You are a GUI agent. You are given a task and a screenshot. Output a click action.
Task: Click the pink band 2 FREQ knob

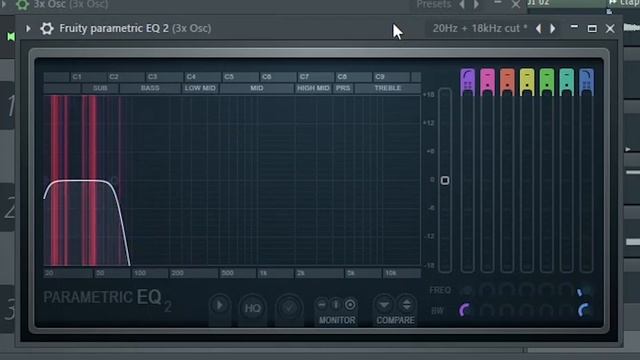(x=487, y=291)
